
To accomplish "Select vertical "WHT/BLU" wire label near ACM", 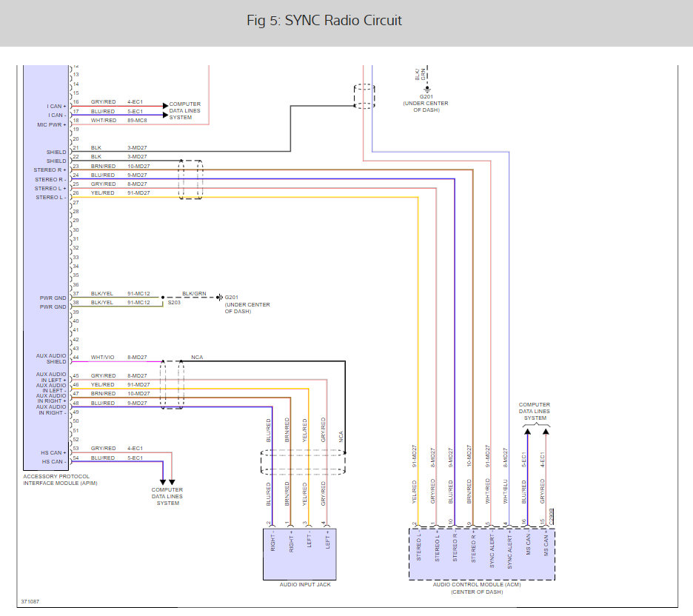I will pyautogui.click(x=505, y=492).
